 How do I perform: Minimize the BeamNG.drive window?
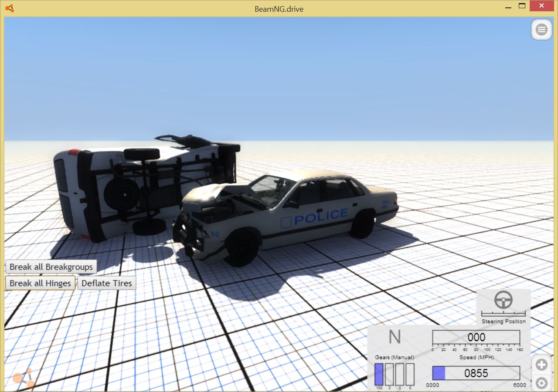point(508,7)
